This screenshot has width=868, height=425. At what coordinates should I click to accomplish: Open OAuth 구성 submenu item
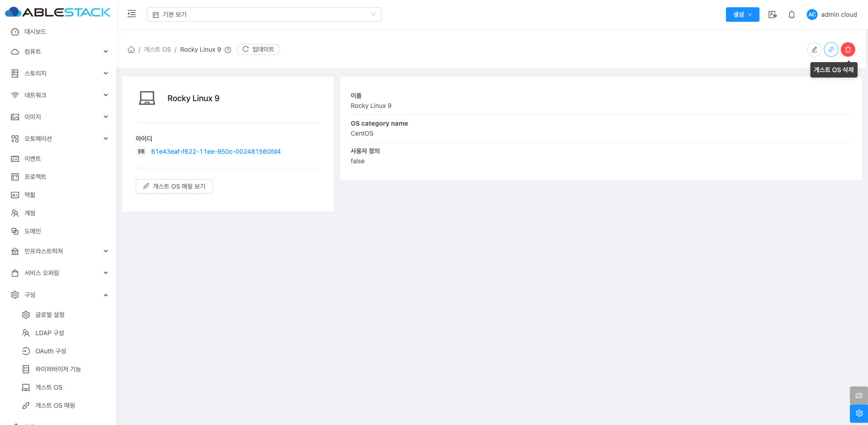tap(58, 351)
